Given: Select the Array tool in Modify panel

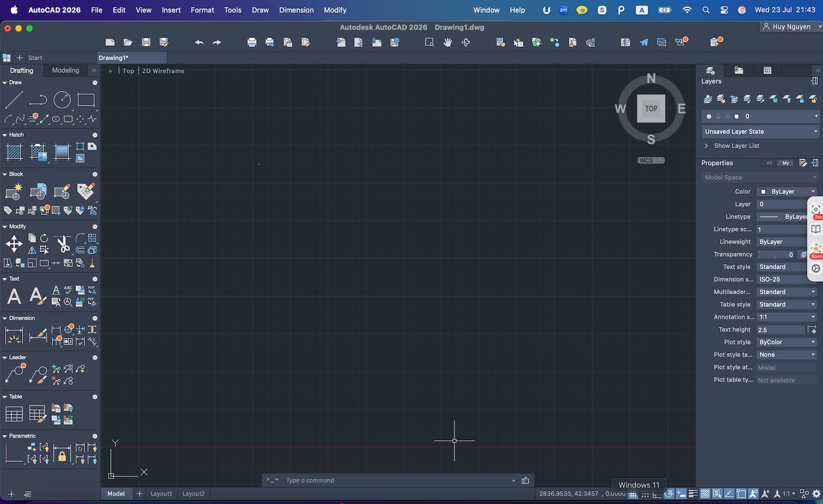Looking at the screenshot, I should (x=92, y=238).
